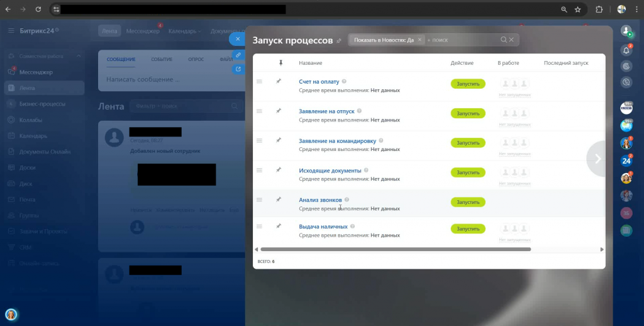The image size is (644, 326).
Task: Open the Выдача наличных process link
Action: tap(323, 227)
